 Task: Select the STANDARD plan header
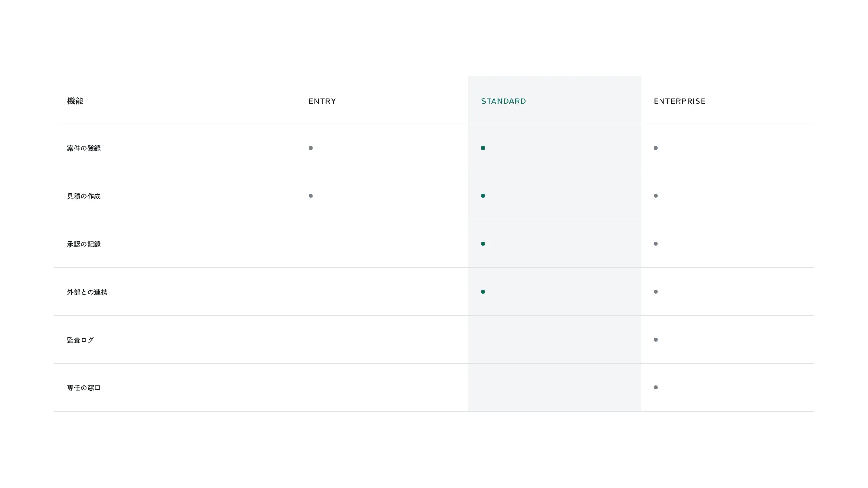(504, 101)
